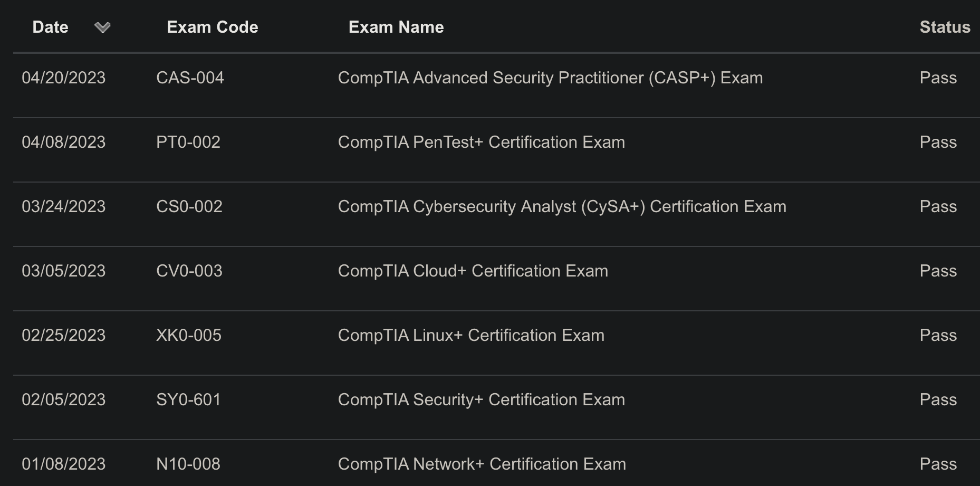Select the CompTIA Network+ Certification Exam row
This screenshot has height=486, width=980.
482,464
